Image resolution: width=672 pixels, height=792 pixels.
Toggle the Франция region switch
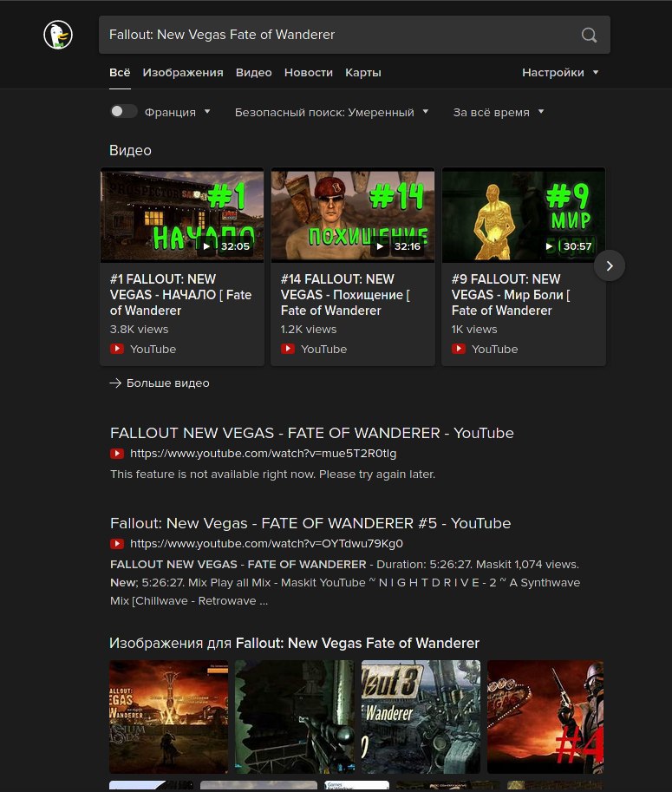124,112
